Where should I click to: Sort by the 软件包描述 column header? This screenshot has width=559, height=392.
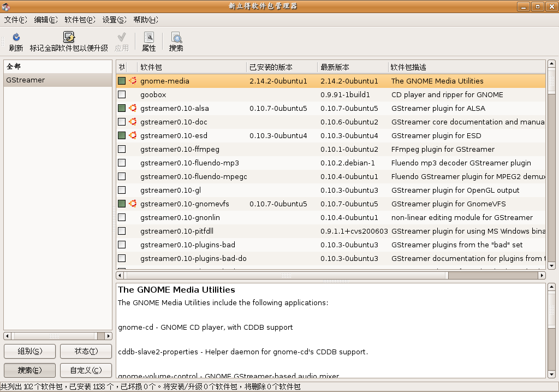tap(467, 67)
